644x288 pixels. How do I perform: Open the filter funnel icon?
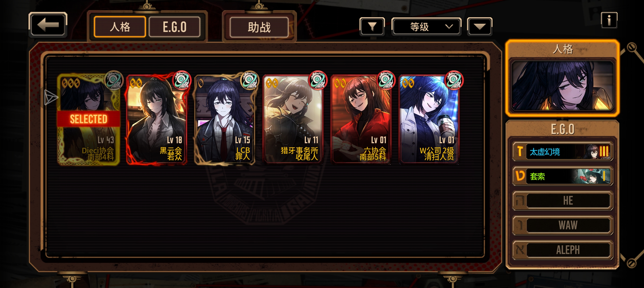point(372,26)
